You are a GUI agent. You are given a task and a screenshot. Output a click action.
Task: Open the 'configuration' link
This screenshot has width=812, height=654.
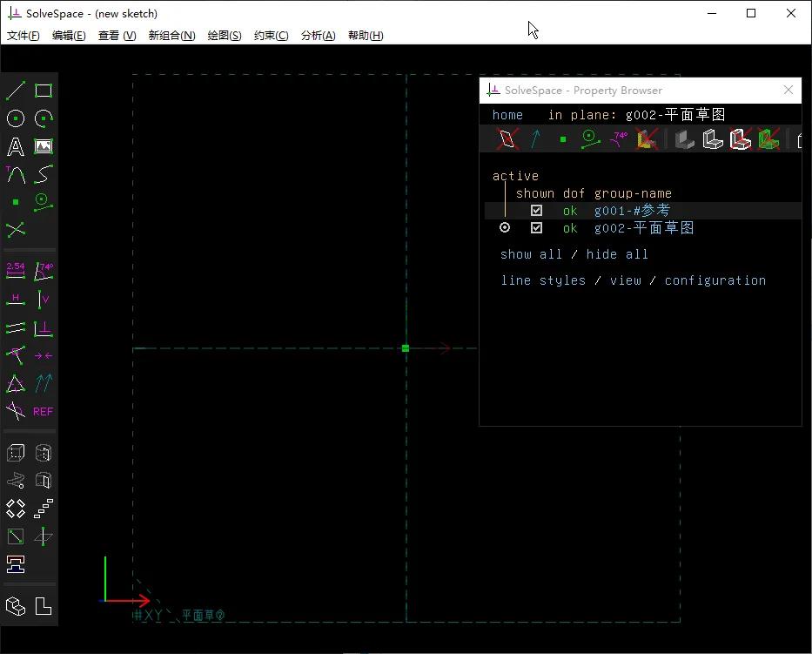pyautogui.click(x=715, y=280)
